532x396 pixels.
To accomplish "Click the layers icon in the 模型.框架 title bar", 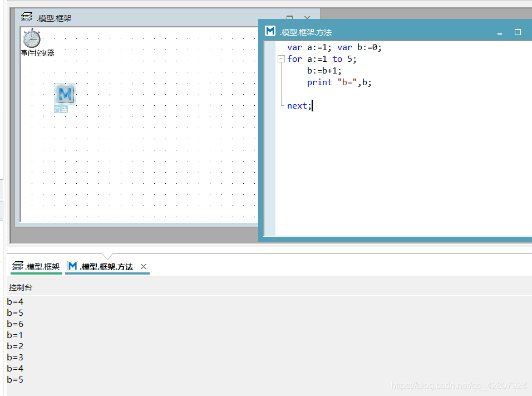I will [26, 17].
